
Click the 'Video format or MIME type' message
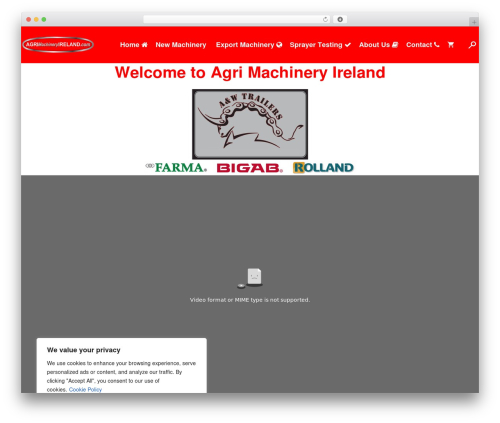[250, 300]
